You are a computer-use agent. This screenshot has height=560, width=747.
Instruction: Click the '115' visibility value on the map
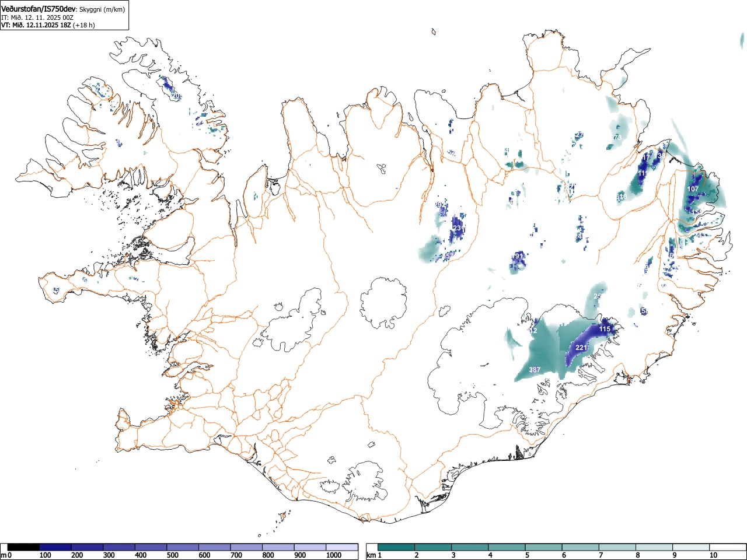point(605,329)
